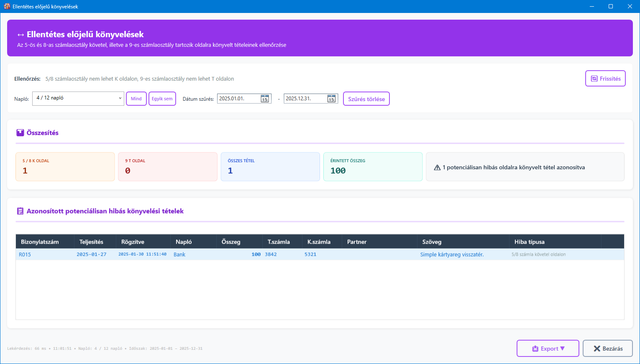Clear filters with Szűrés törlése
This screenshot has height=364, width=640.
click(x=366, y=99)
